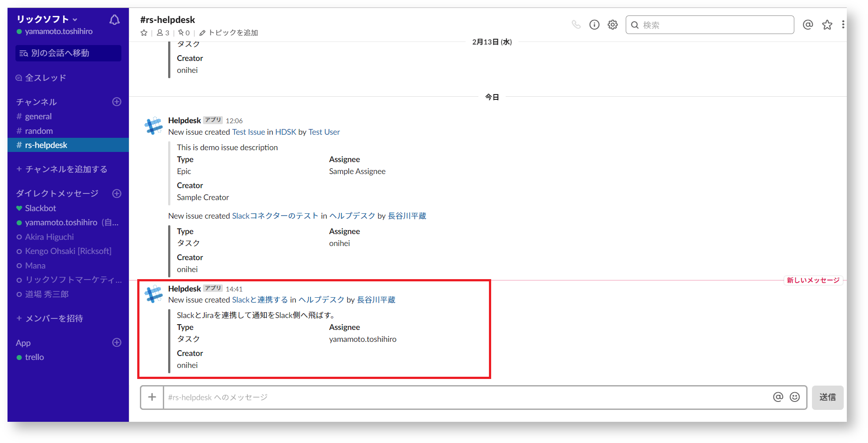Open the notifications bell icon

coord(114,20)
